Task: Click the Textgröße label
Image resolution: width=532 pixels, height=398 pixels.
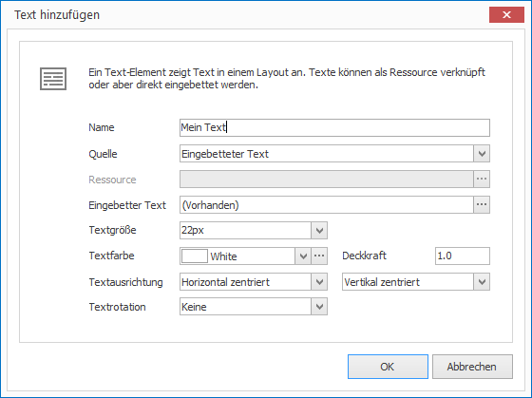Action: click(x=113, y=230)
